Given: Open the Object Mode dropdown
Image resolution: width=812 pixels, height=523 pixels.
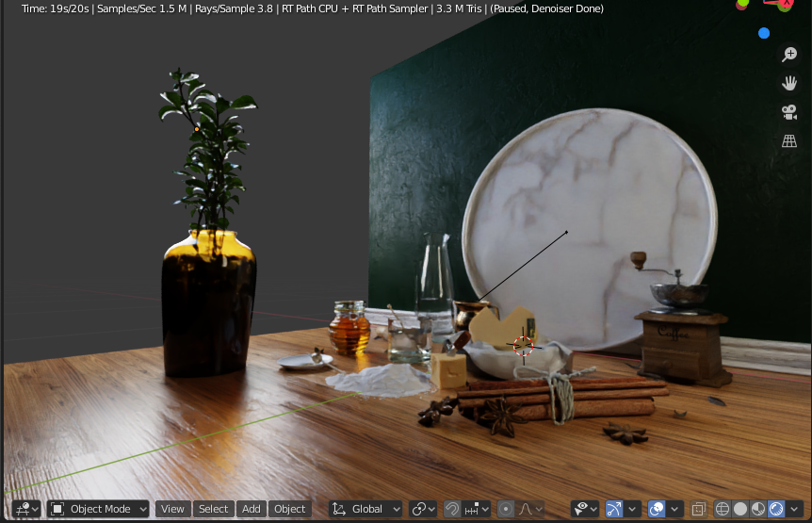Looking at the screenshot, I should (x=99, y=509).
